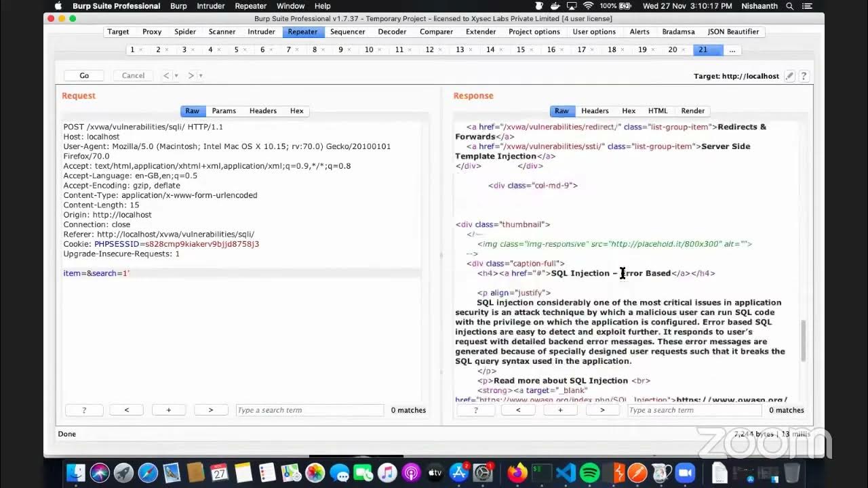Switch response to HTML view
The image size is (868, 488).
pos(658,111)
